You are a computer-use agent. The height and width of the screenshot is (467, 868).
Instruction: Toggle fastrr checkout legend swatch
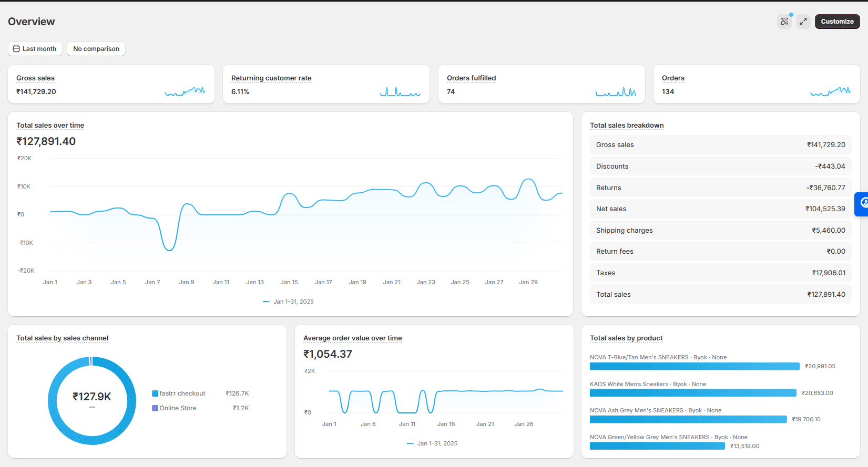(155, 393)
